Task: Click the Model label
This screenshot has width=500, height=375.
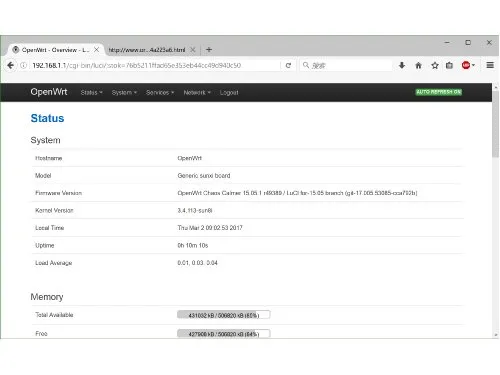Action: [x=43, y=175]
